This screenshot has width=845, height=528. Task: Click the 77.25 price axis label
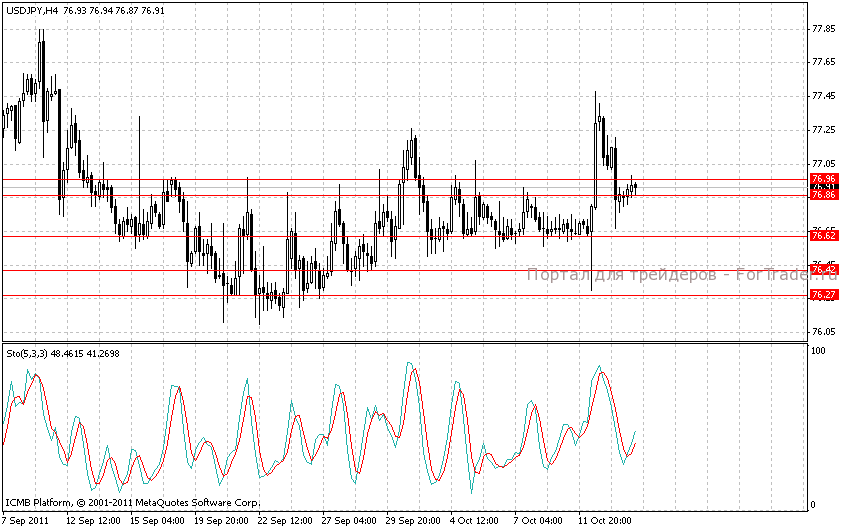(x=824, y=130)
